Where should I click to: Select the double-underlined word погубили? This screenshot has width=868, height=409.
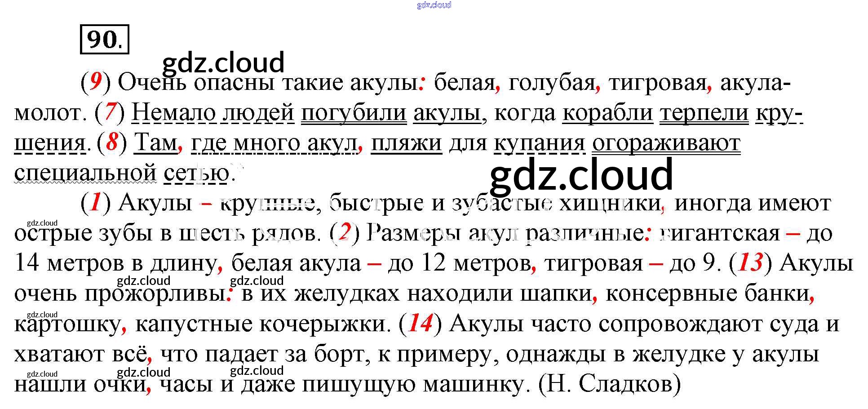pyautogui.click(x=354, y=112)
